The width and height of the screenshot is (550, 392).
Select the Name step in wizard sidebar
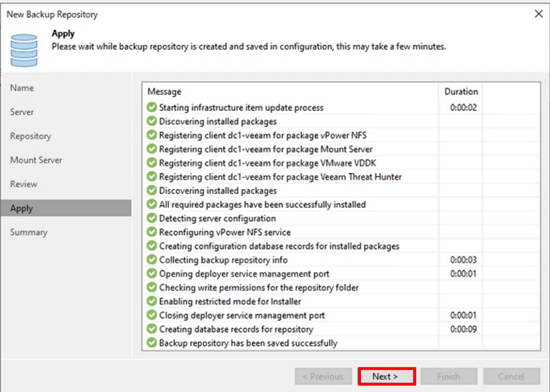pos(22,88)
